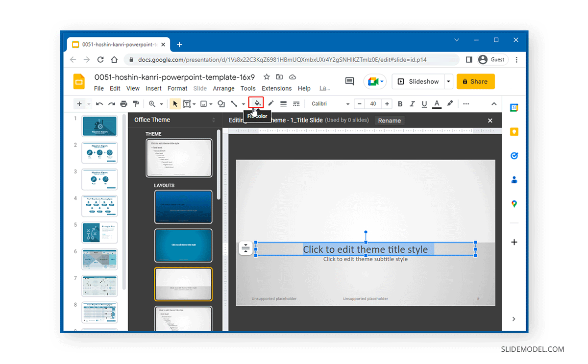Open the Border weight tool
Image resolution: width=588 pixels, height=364 pixels.
tap(283, 104)
